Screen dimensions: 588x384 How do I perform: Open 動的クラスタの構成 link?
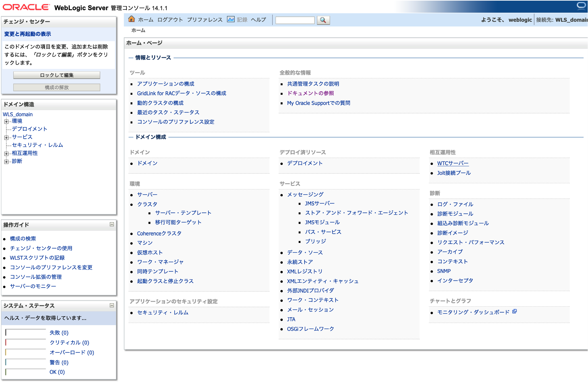[x=160, y=103]
